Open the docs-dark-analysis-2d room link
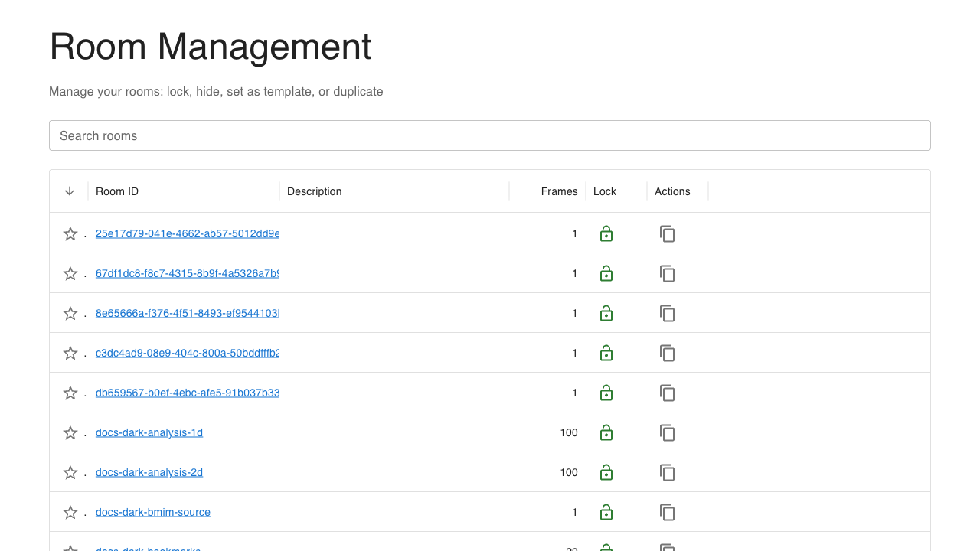The image size is (980, 551). (x=149, y=472)
